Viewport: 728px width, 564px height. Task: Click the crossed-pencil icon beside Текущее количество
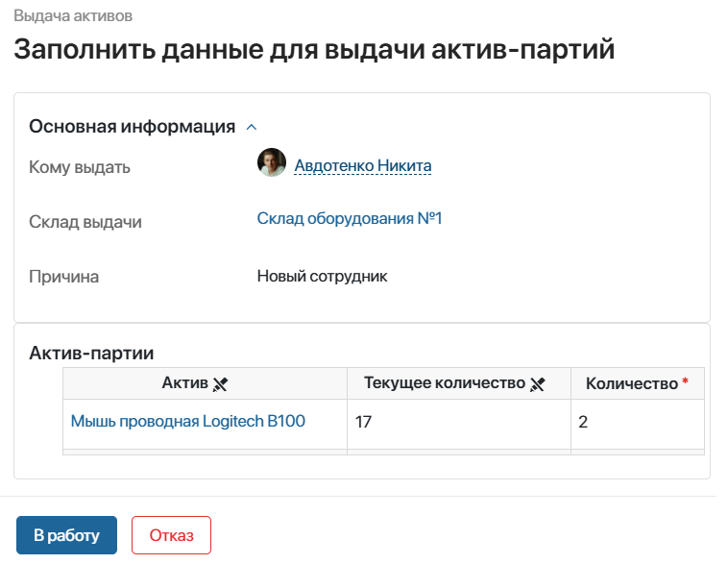[538, 384]
